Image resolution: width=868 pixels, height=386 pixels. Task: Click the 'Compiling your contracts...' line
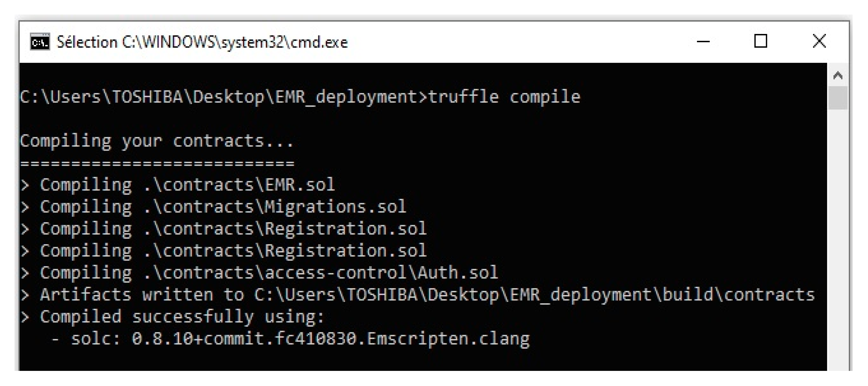pos(157,141)
